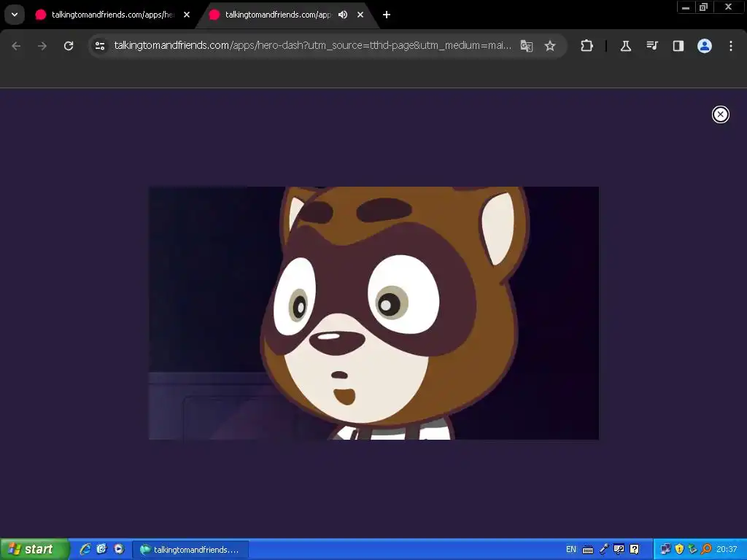Open the tab search dropdown arrow
The height and width of the screenshot is (560, 747).
click(15, 15)
